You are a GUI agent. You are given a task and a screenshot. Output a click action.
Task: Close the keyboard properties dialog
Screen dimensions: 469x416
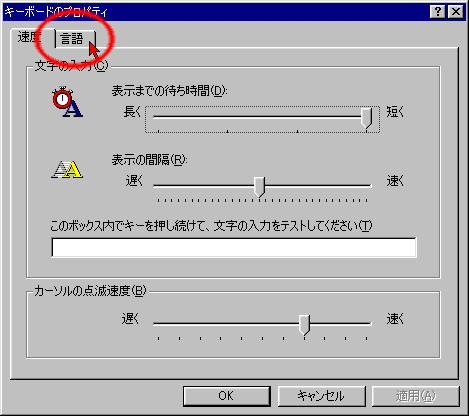pyautogui.click(x=456, y=12)
